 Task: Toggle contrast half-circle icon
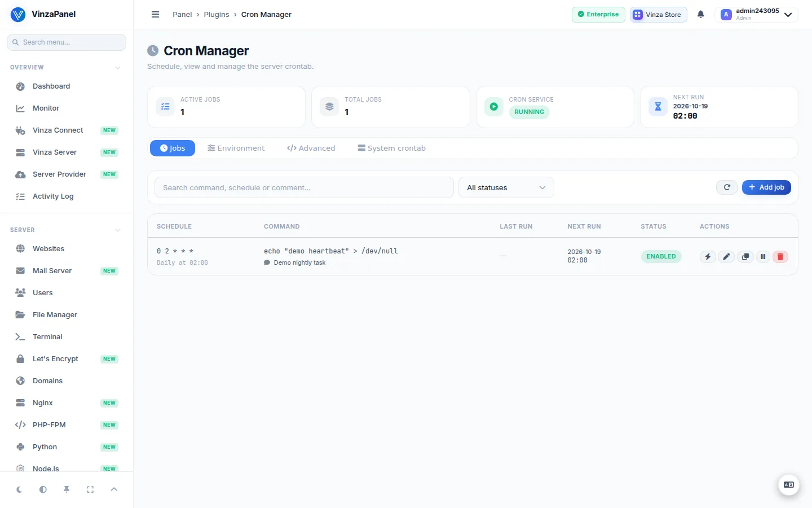coord(43,490)
